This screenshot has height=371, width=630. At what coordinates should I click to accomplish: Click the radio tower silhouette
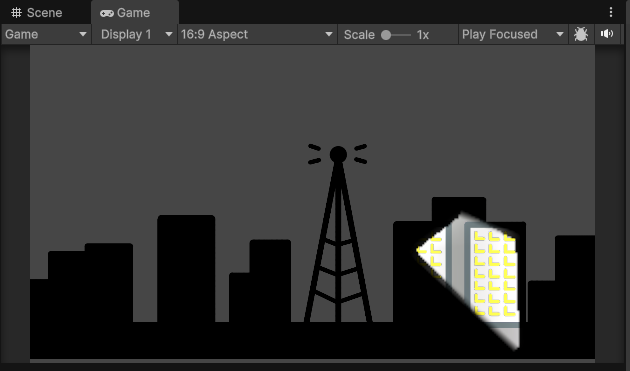tap(338, 233)
